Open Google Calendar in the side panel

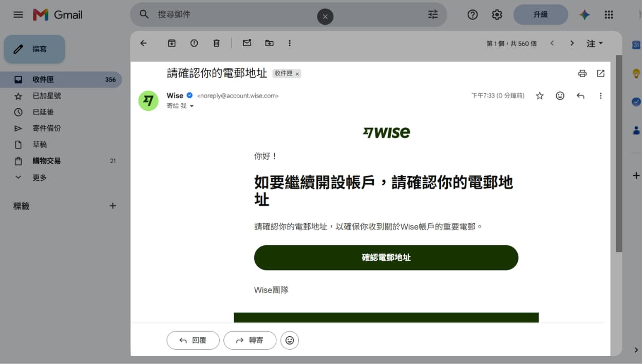(x=636, y=45)
